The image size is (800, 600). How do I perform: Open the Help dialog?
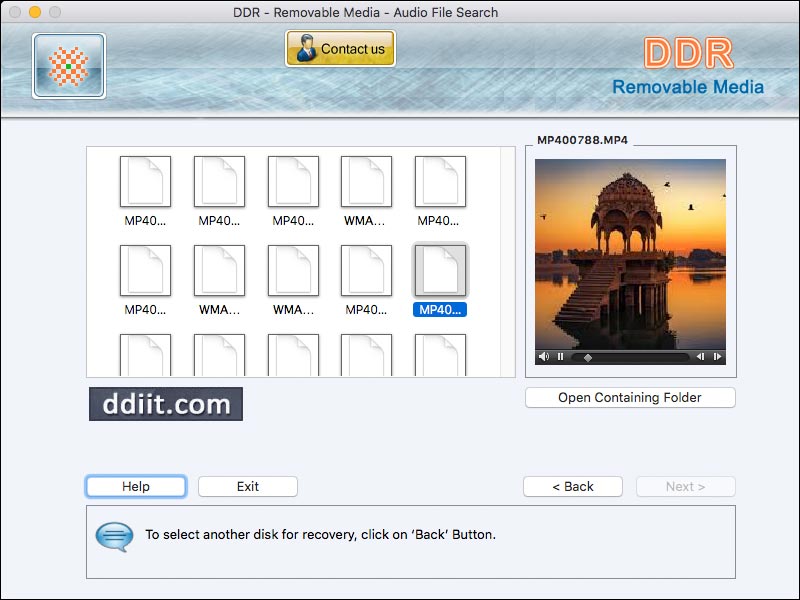(x=135, y=486)
